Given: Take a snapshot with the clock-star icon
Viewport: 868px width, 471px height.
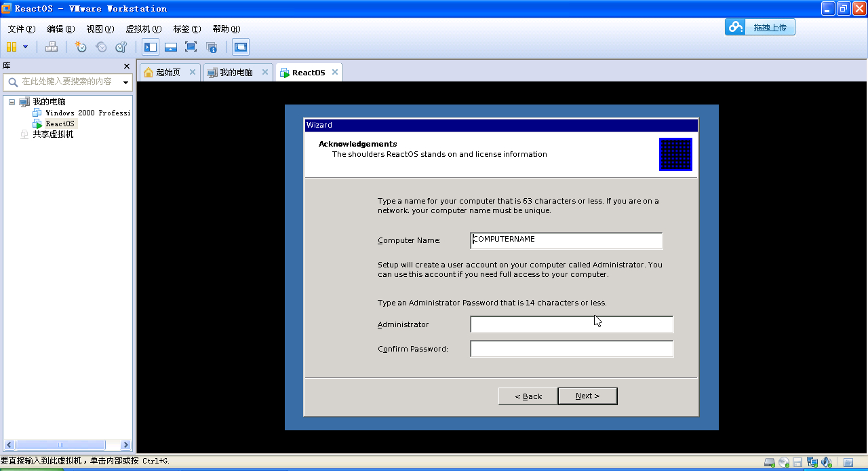Looking at the screenshot, I should pyautogui.click(x=81, y=47).
